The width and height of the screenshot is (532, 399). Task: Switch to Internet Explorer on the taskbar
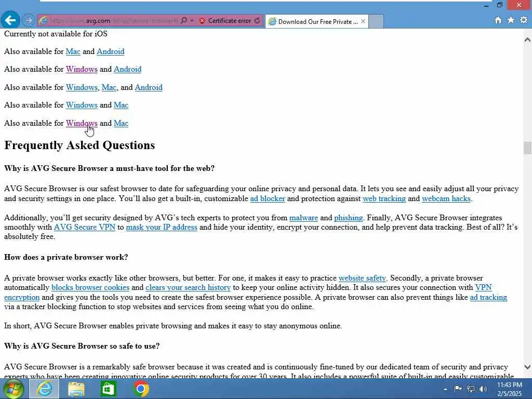(x=44, y=389)
